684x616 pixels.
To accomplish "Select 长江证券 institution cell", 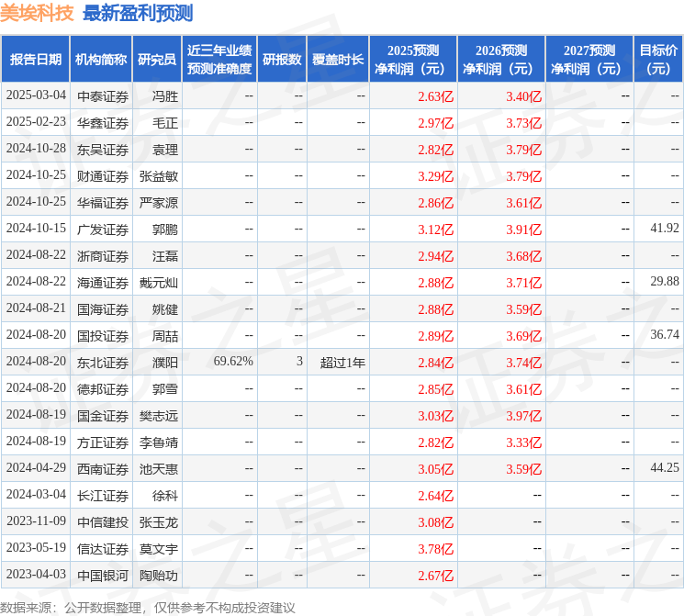I will [103, 496].
